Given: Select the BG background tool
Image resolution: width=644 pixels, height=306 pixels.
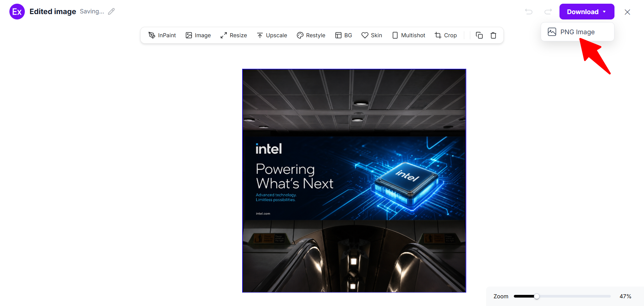Looking at the screenshot, I should tap(343, 35).
